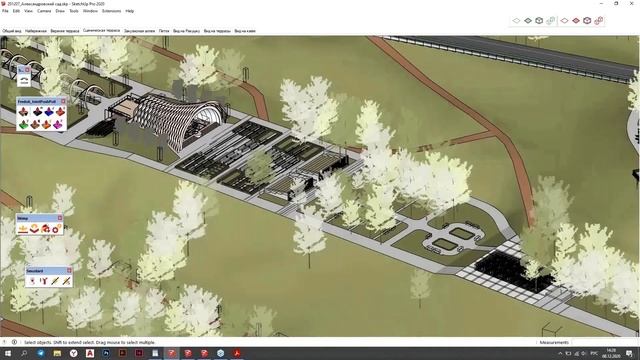Click the Measurements input box

(x=604, y=342)
